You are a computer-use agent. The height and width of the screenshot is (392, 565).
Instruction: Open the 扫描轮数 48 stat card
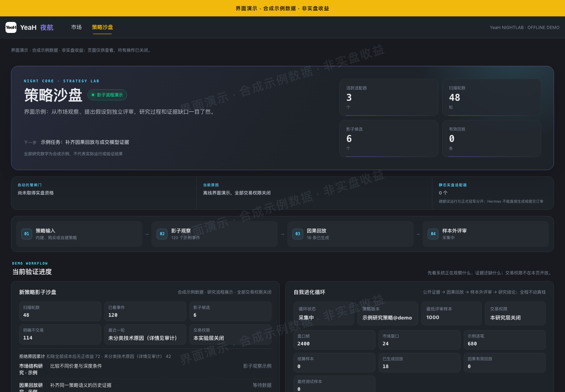(x=492, y=97)
